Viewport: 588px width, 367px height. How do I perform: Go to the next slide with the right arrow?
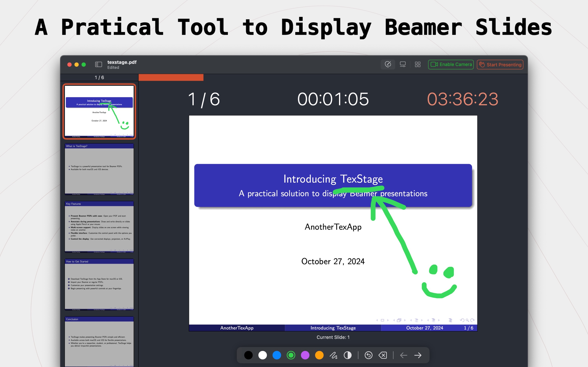pos(418,355)
